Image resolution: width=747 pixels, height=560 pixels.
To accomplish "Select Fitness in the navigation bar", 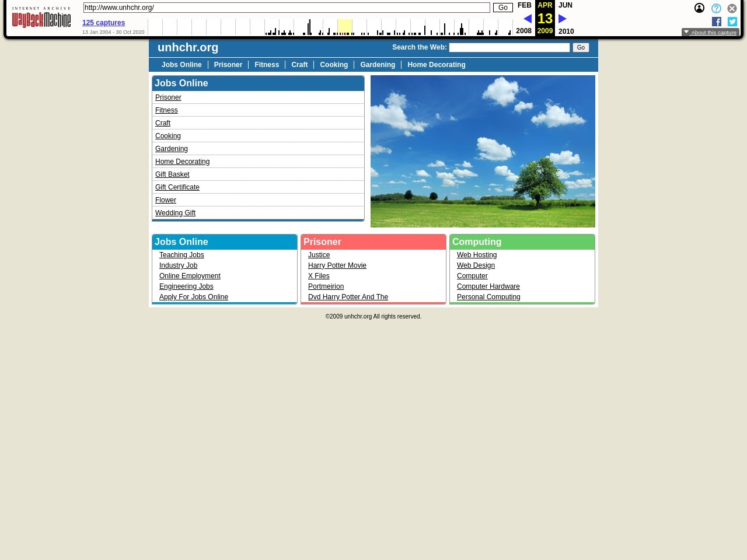I will click(x=267, y=65).
